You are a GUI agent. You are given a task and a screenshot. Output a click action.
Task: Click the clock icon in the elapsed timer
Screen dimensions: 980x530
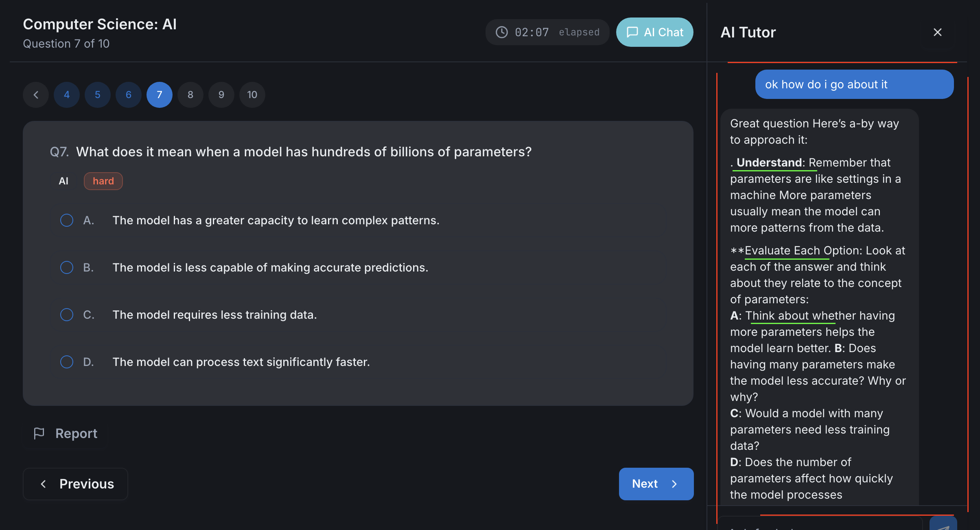pos(502,32)
